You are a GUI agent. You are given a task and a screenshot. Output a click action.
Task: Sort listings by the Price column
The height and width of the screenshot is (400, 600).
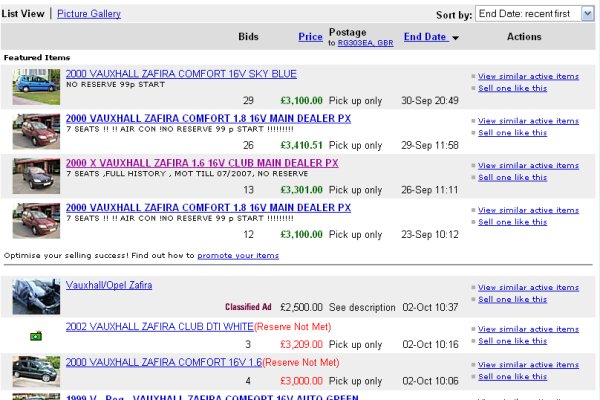[310, 37]
